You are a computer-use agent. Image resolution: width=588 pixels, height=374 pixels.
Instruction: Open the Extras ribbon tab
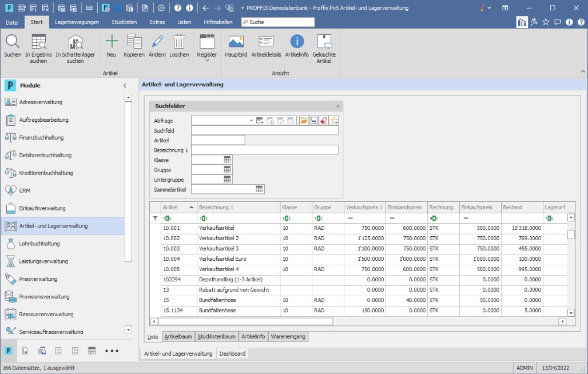pyautogui.click(x=157, y=22)
